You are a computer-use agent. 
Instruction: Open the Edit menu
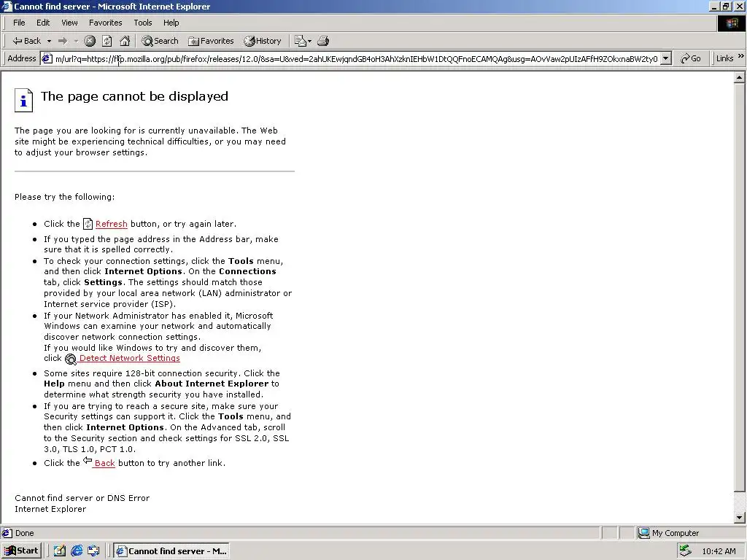pos(43,23)
